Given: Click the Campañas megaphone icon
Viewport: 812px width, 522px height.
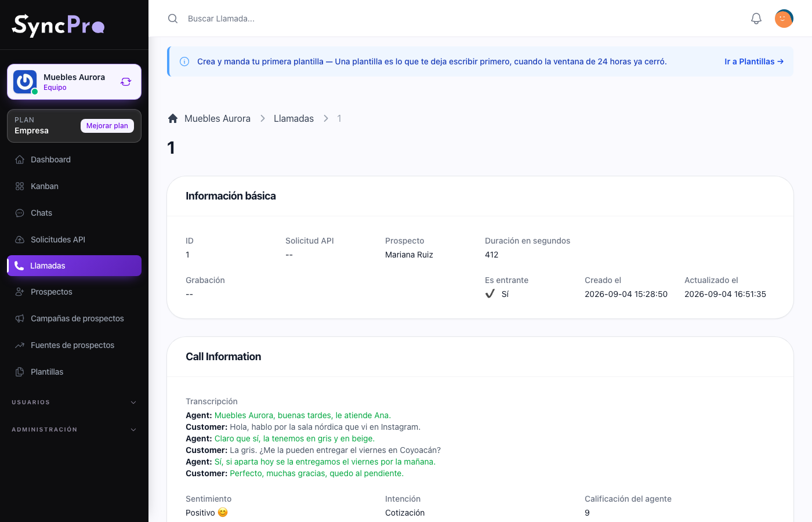Looking at the screenshot, I should pyautogui.click(x=20, y=318).
